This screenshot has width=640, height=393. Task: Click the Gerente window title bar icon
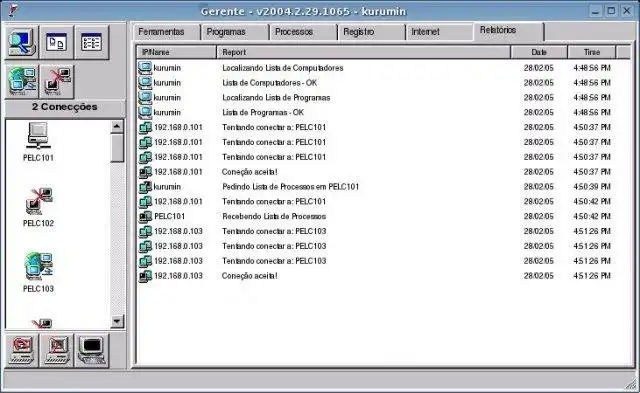point(13,10)
